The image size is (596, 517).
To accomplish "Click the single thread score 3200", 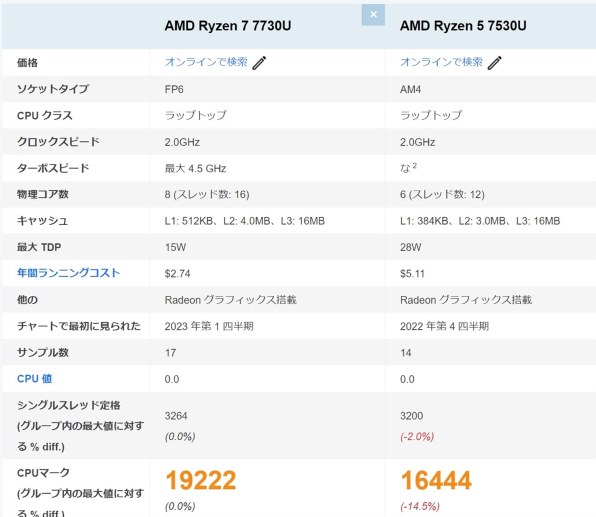I will tap(411, 416).
